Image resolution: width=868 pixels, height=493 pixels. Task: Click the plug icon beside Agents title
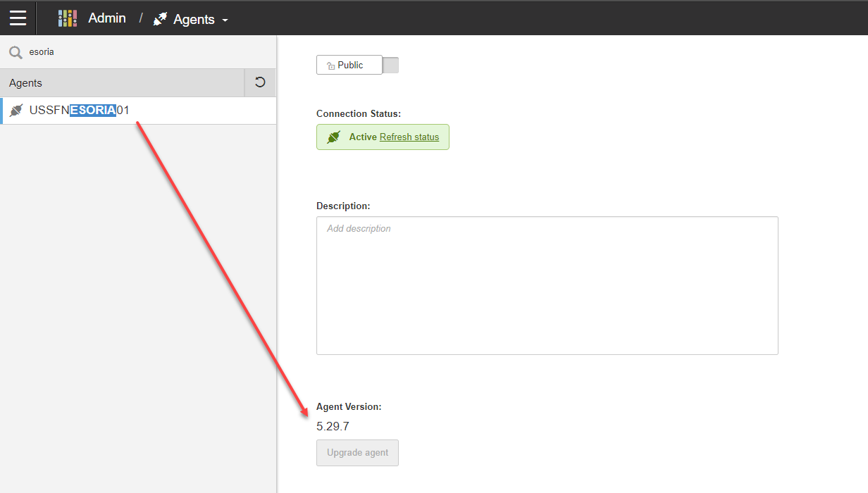(x=161, y=19)
